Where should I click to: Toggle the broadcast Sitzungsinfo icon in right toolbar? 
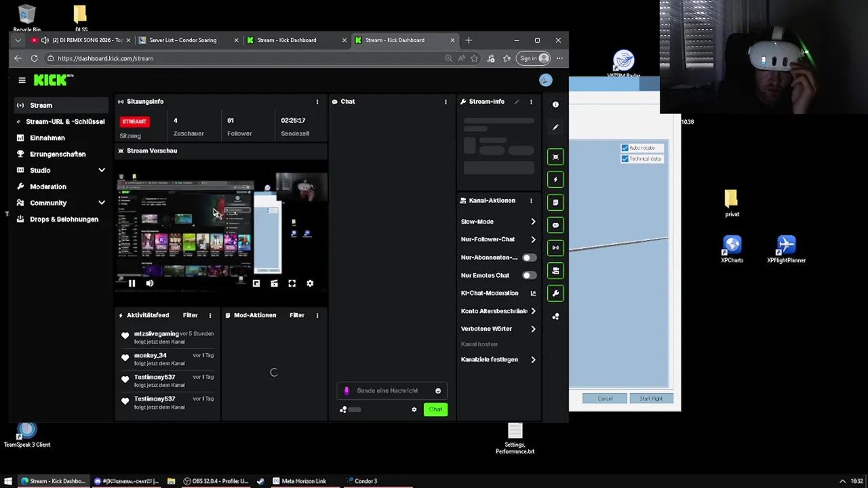pyautogui.click(x=555, y=247)
